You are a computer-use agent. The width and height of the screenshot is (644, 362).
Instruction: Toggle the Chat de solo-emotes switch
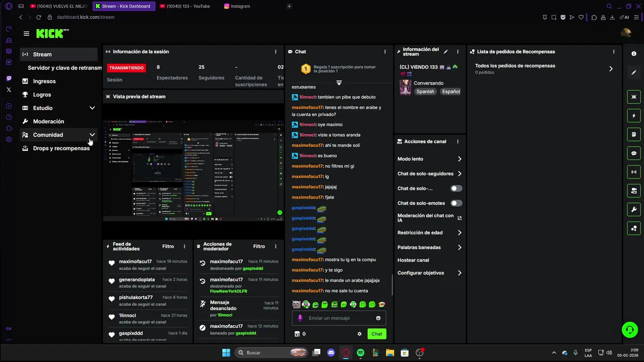pyautogui.click(x=456, y=203)
